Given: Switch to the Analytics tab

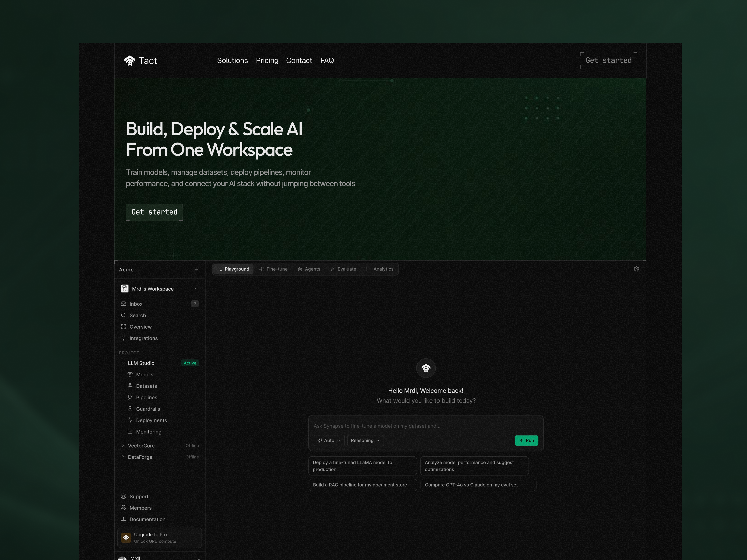Looking at the screenshot, I should (x=380, y=269).
